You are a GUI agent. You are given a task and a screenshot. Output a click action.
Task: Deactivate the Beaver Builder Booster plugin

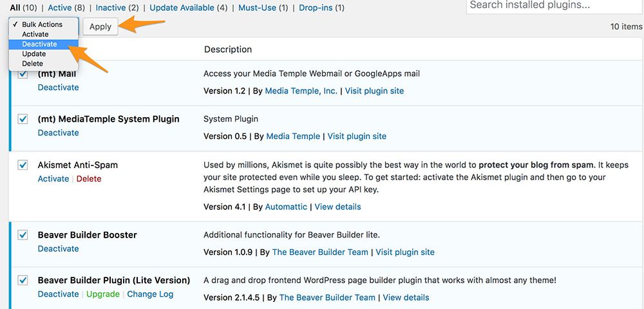[59, 248]
